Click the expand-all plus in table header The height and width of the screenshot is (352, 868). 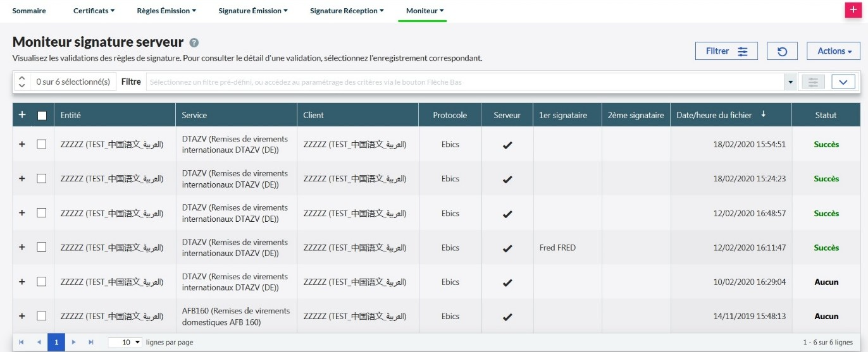(22, 115)
